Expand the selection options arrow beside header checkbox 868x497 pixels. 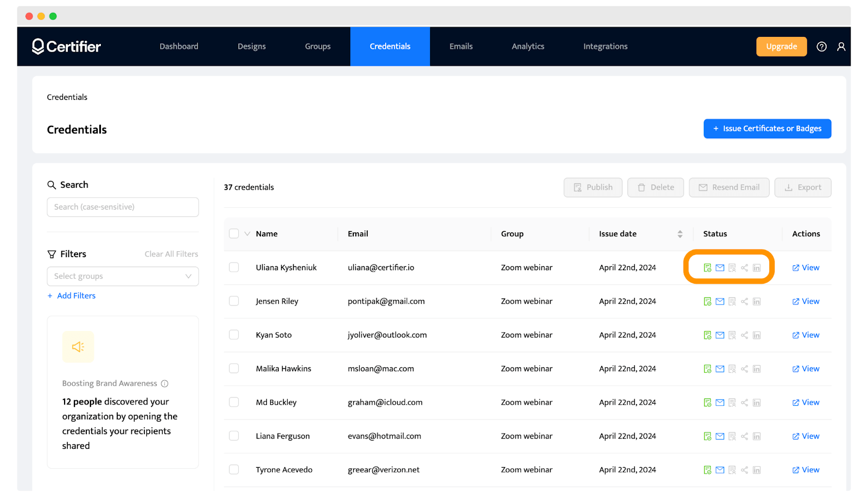click(247, 234)
